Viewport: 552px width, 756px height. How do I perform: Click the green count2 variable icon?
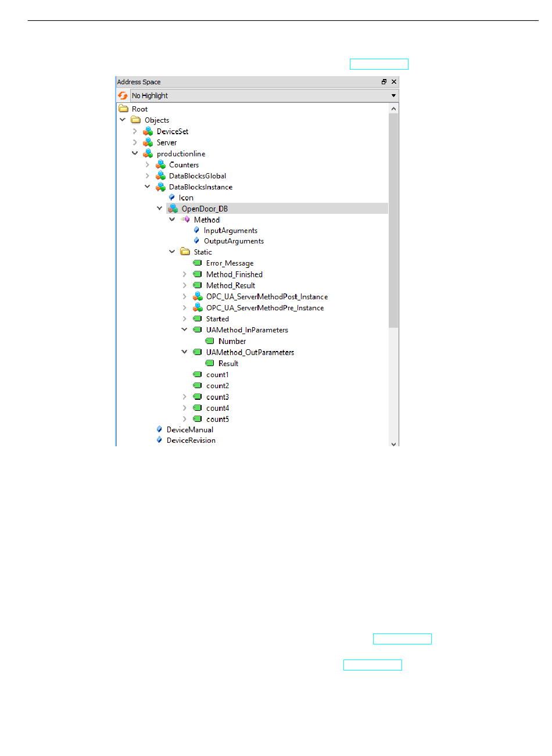click(x=198, y=385)
